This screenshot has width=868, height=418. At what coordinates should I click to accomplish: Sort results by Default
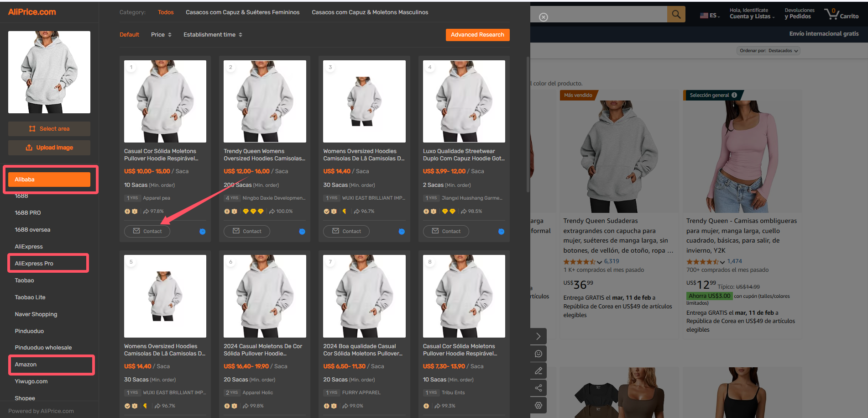129,35
